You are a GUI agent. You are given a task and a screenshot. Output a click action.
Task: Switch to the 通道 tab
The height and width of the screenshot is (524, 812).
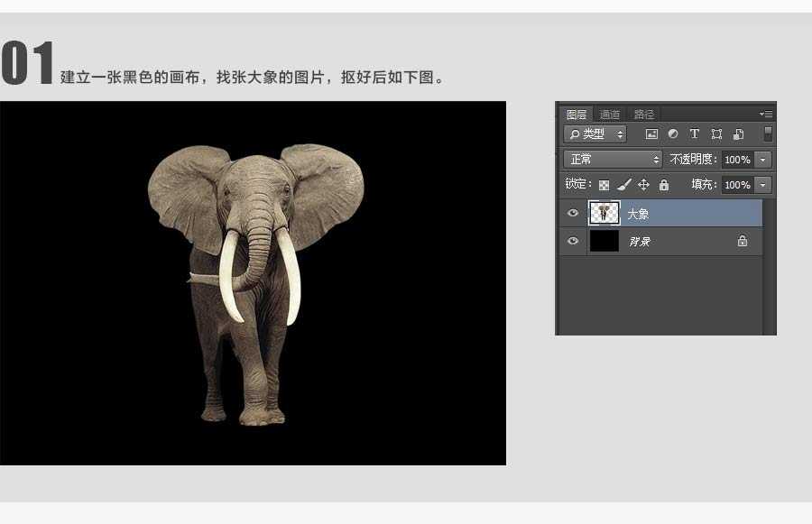pyautogui.click(x=610, y=115)
